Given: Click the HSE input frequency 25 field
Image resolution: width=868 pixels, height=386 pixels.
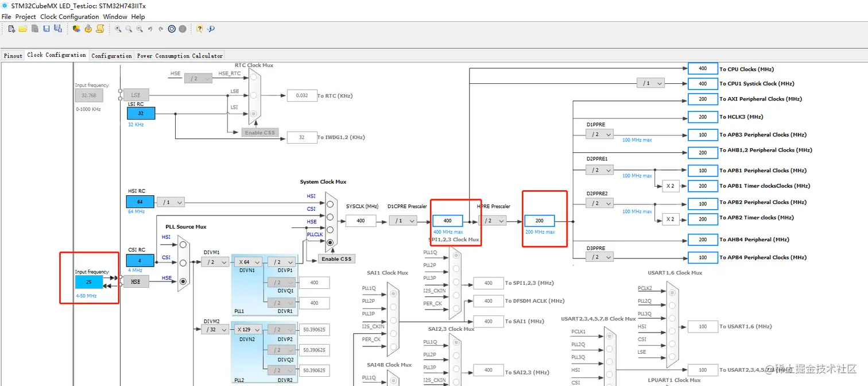Looking at the screenshot, I should pos(89,282).
